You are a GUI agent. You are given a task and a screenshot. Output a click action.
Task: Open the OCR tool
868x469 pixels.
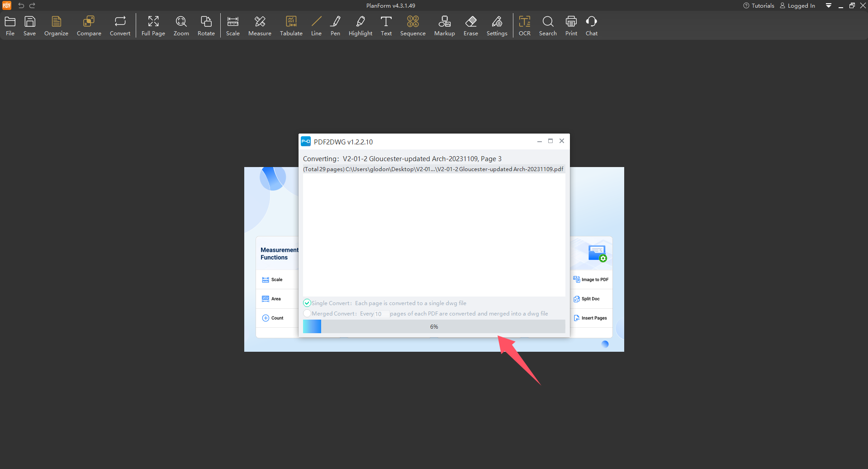524,26
